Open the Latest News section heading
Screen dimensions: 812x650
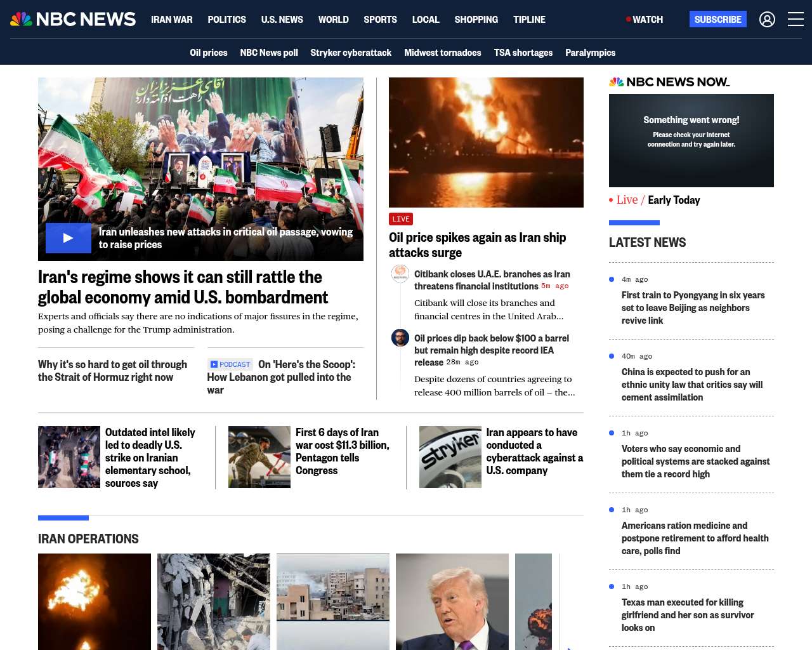(x=647, y=242)
